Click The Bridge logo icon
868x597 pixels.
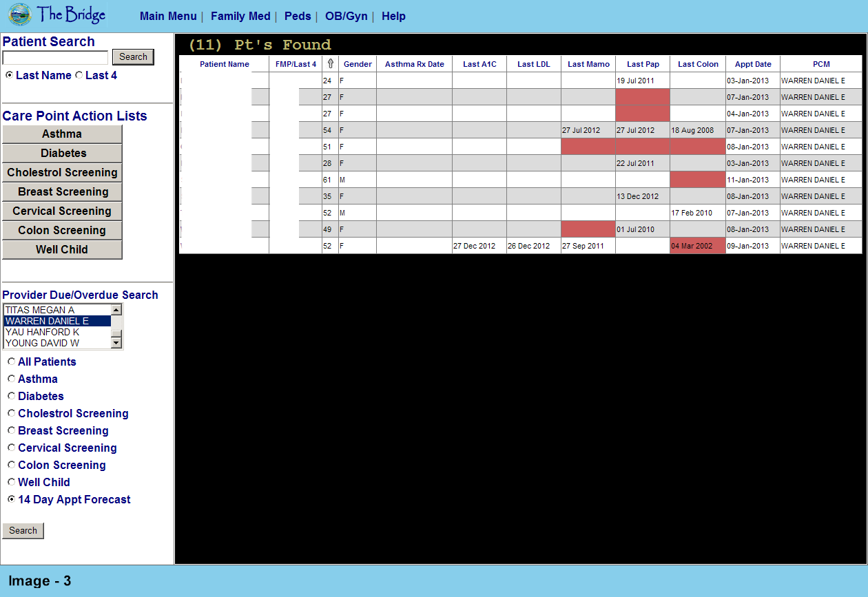click(20, 14)
